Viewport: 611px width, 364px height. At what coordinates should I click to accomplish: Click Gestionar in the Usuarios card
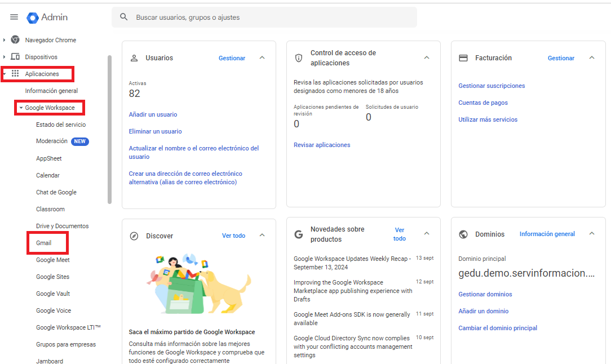pyautogui.click(x=232, y=58)
